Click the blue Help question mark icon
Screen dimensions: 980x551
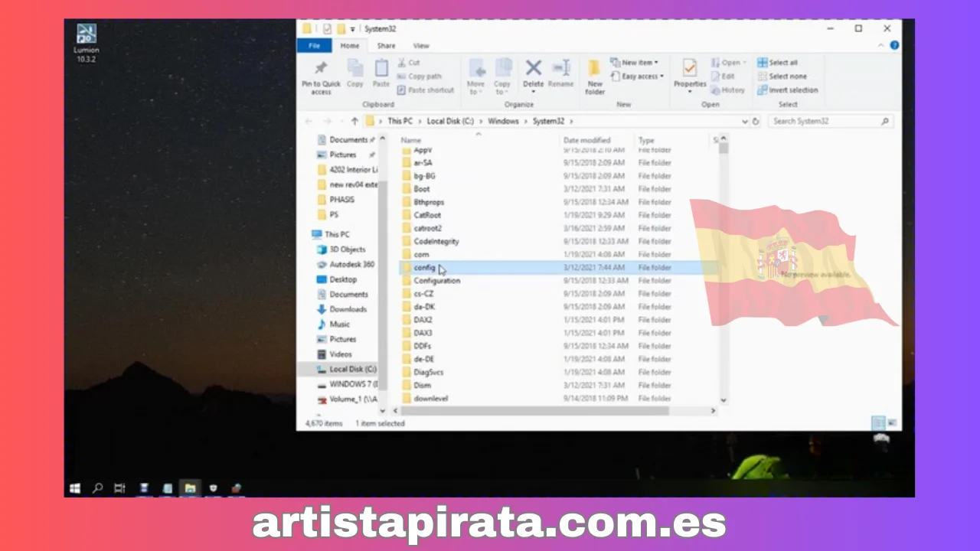(893, 46)
